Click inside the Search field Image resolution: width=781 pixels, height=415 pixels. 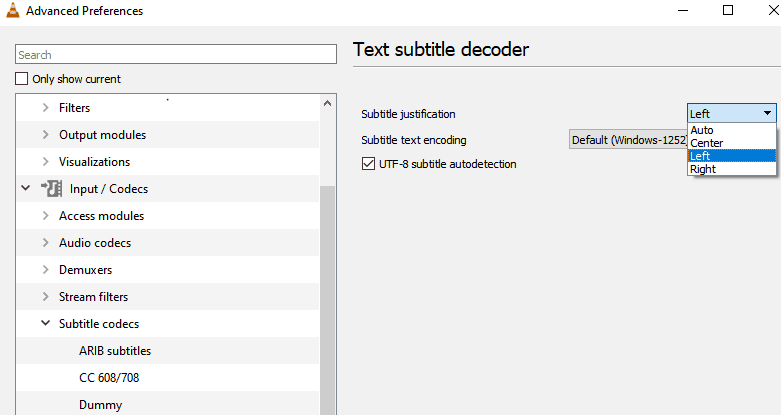[x=176, y=54]
